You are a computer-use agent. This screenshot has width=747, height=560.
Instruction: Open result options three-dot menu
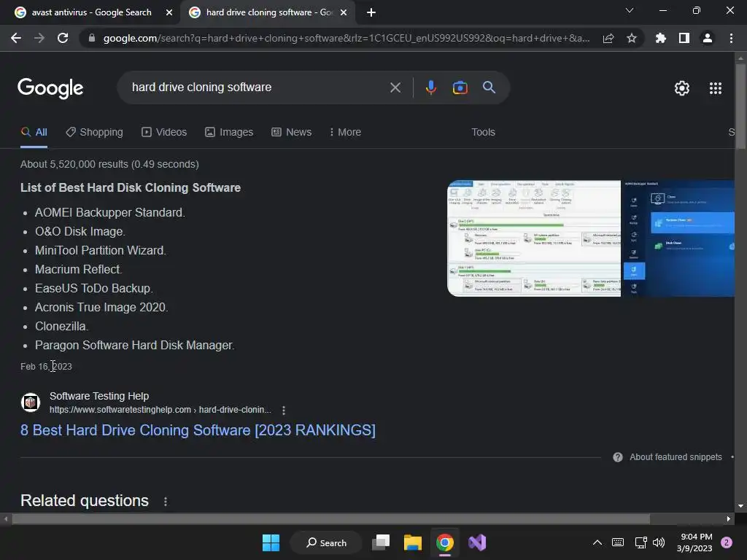click(x=284, y=410)
